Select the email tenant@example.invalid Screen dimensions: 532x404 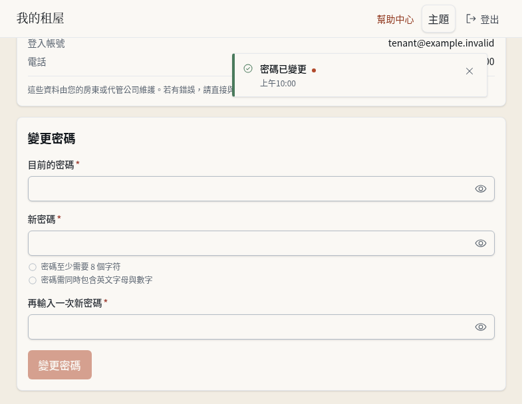click(x=441, y=43)
